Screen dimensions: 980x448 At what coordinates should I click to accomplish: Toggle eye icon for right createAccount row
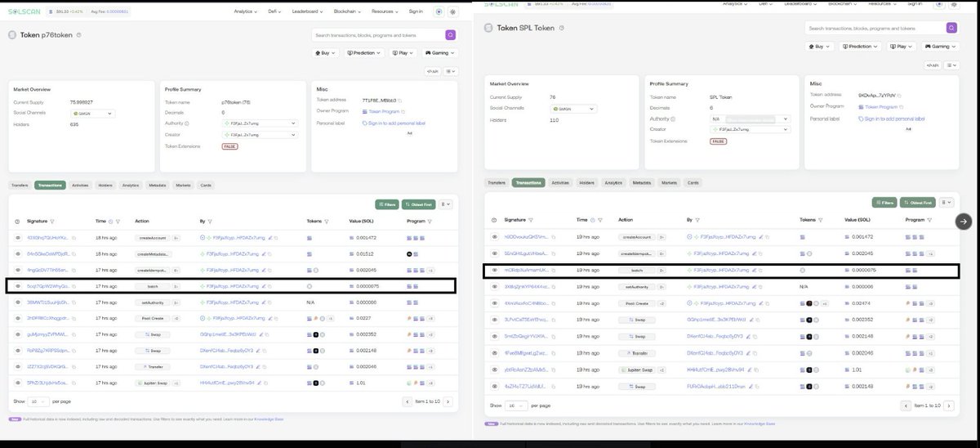(495, 236)
